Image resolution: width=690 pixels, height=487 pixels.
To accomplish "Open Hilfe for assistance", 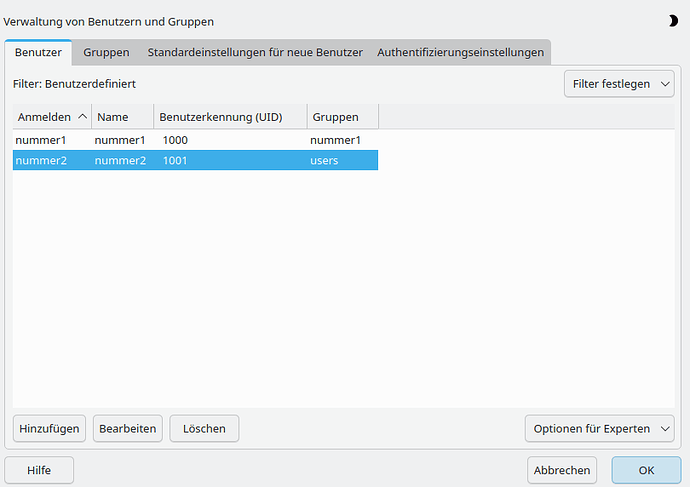I will [x=39, y=470].
